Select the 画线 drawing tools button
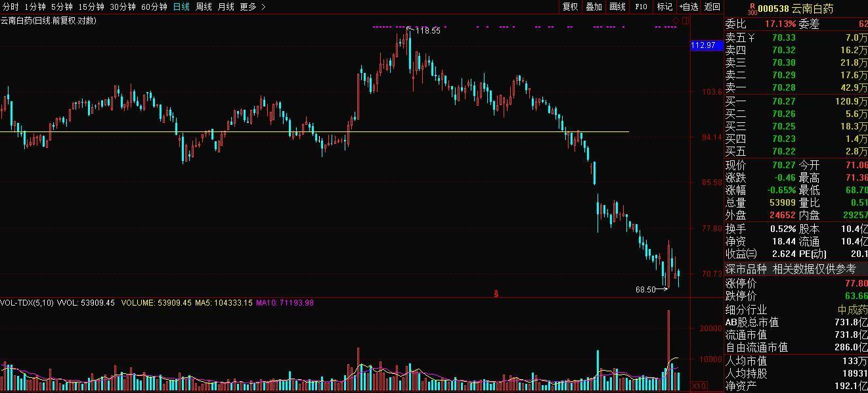 click(x=618, y=7)
